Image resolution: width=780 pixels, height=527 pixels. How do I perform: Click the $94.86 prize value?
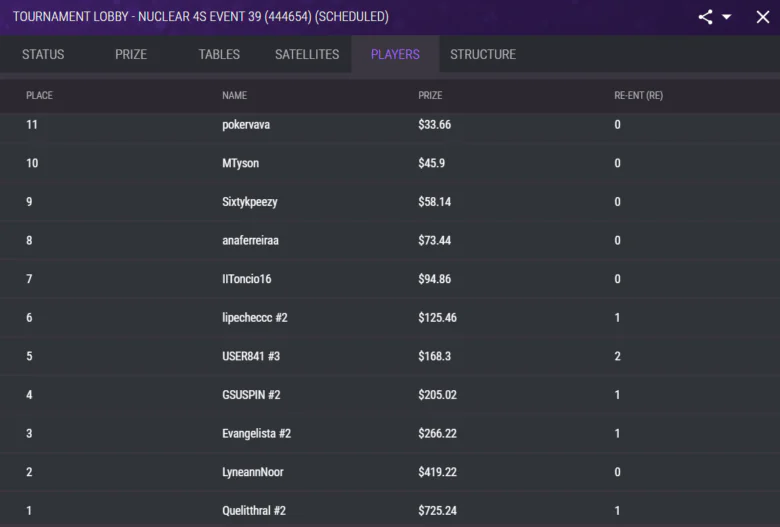[434, 279]
